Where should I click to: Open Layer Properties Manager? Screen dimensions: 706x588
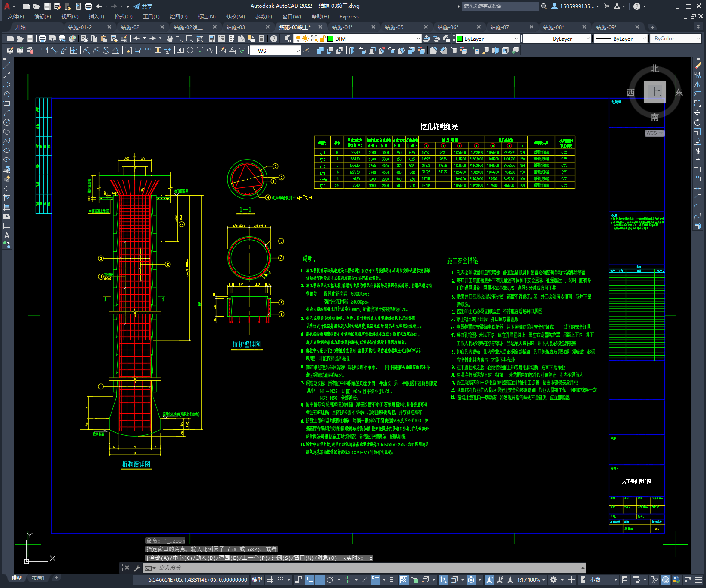coord(288,39)
